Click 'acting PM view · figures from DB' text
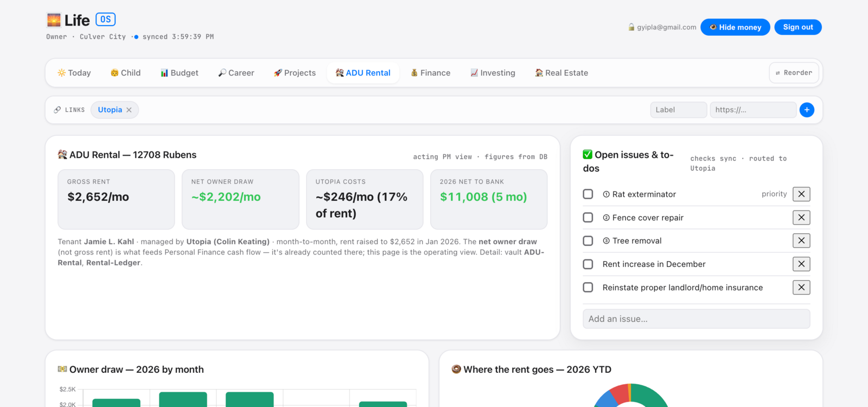 (x=480, y=157)
